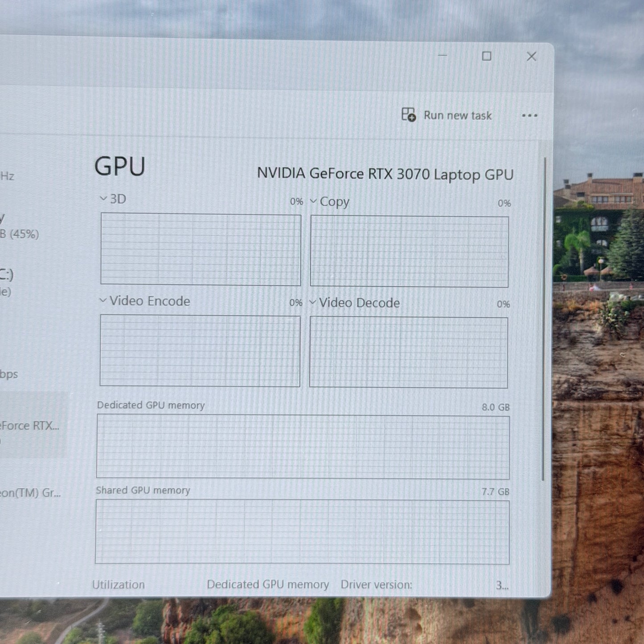644x644 pixels.
Task: Click the 0% value next to Copy
Action: tap(504, 203)
